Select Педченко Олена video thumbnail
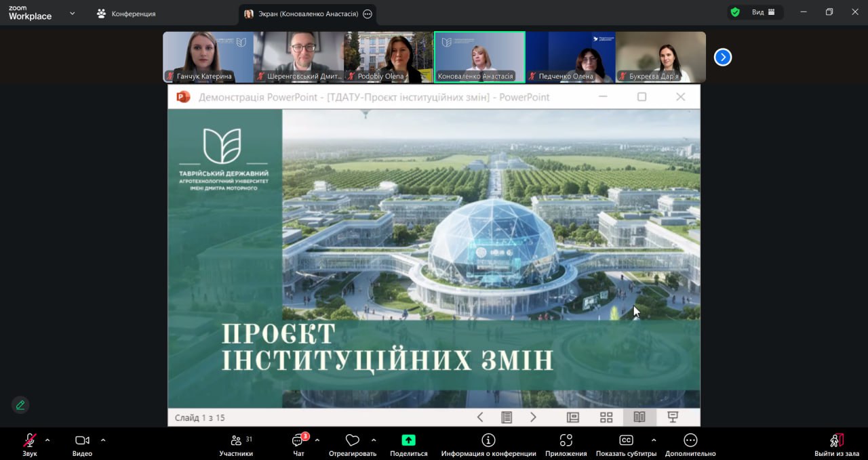868x460 pixels. 570,57
